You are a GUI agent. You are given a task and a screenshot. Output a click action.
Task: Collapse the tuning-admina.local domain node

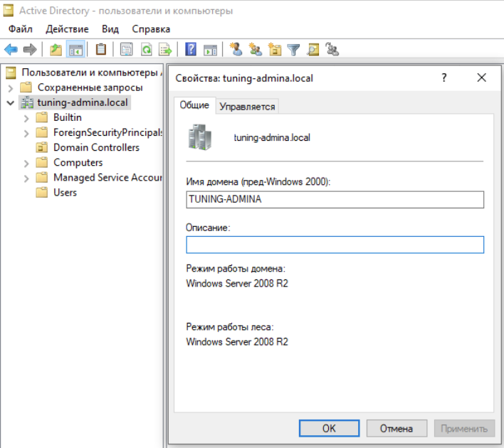point(11,103)
